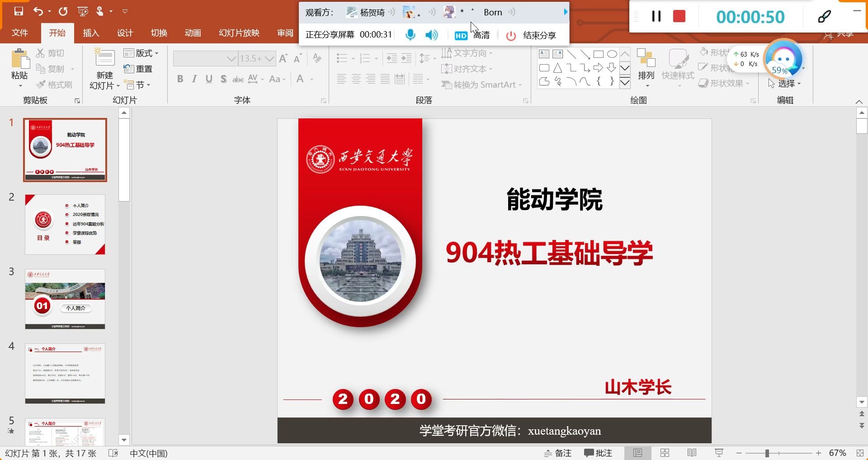Click Shape Effects button
The height and width of the screenshot is (460, 868).
[x=723, y=84]
